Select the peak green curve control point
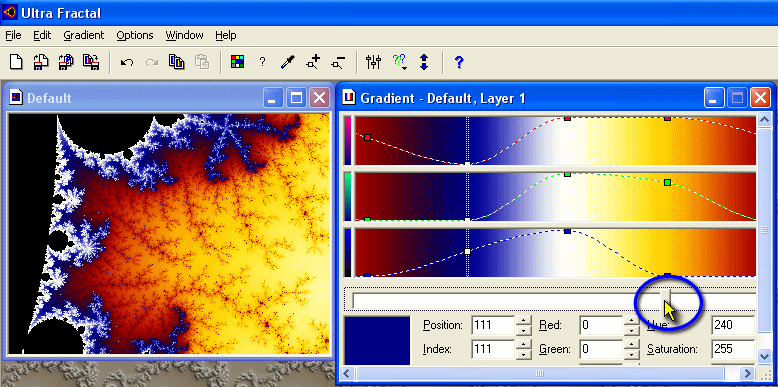Image resolution: width=778 pixels, height=387 pixels. click(x=567, y=174)
